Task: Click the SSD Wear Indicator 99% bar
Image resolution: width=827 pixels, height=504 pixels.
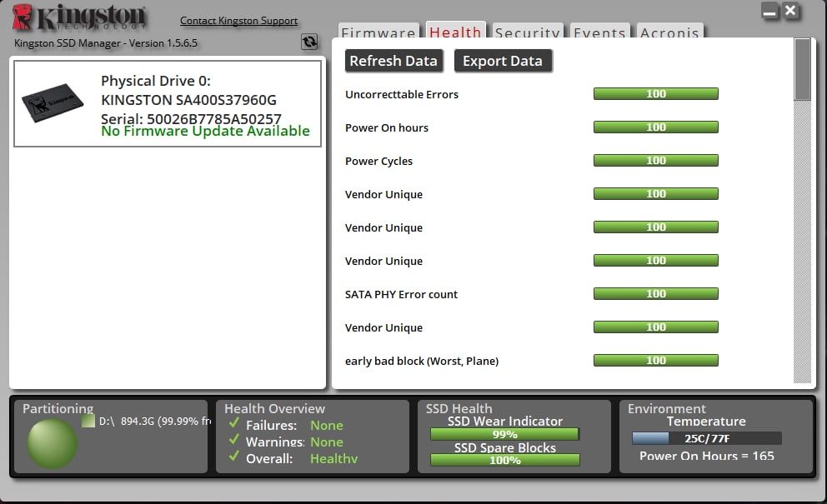Action: tap(504, 434)
